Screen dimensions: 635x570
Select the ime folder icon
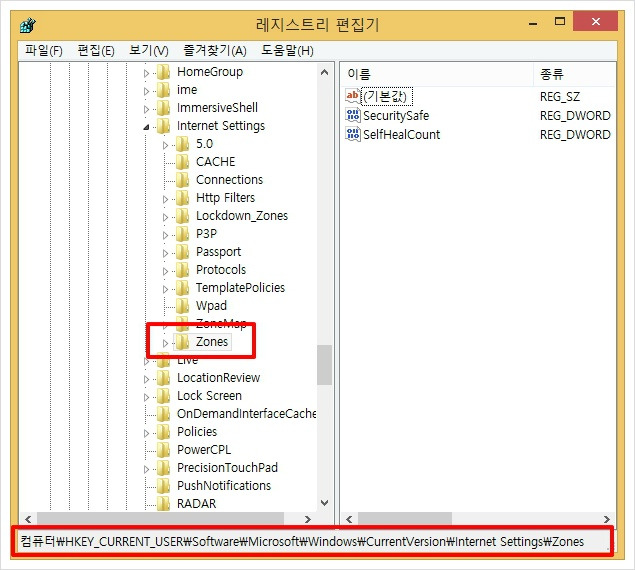point(164,90)
